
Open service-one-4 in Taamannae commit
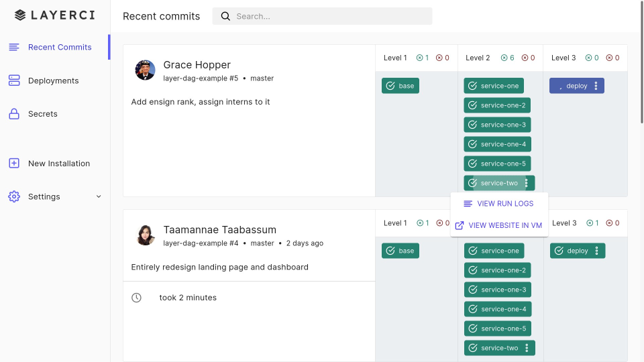pyautogui.click(x=497, y=309)
